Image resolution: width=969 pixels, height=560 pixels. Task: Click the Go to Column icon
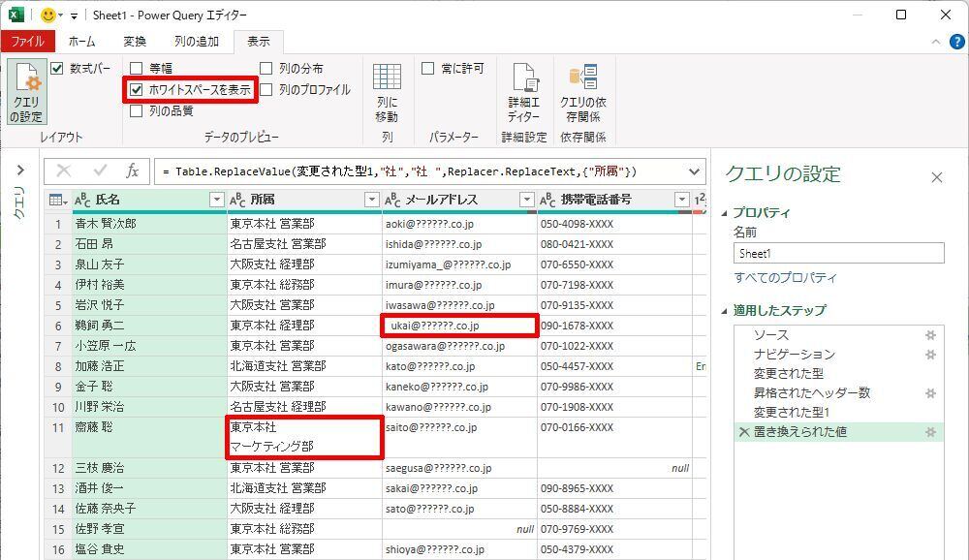(387, 92)
